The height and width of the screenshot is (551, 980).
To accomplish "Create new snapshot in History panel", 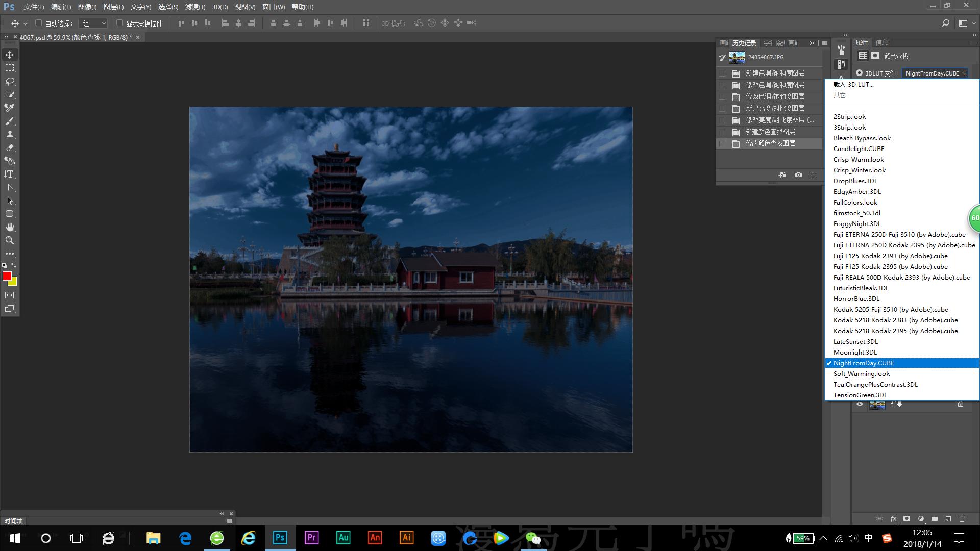I will click(798, 175).
